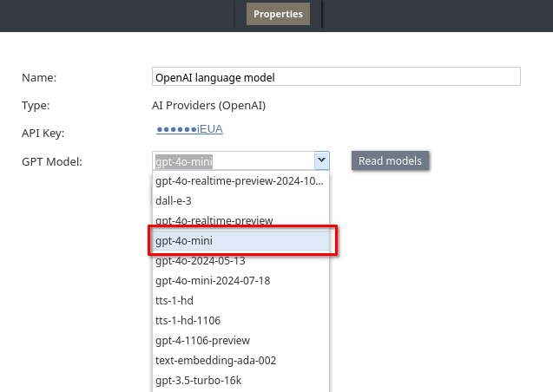This screenshot has height=392, width=553.
Task: Focus the GPT Model combo box text
Action: point(234,161)
